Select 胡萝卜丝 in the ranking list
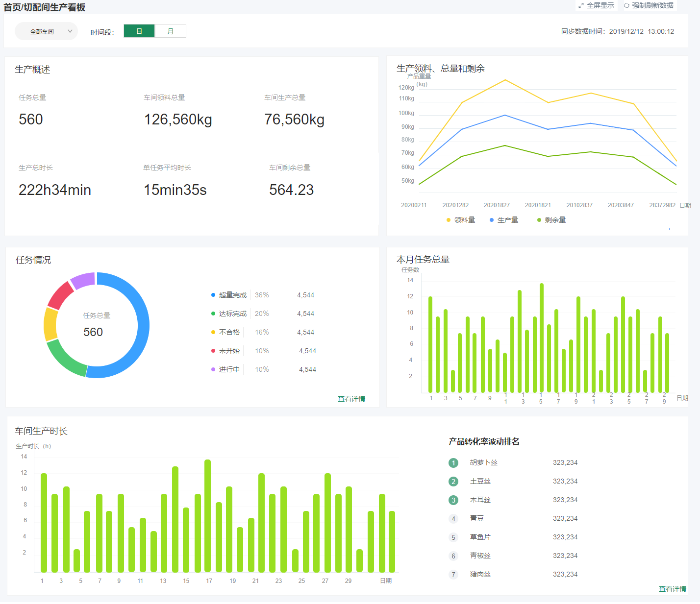This screenshot has width=700, height=604. [x=484, y=462]
